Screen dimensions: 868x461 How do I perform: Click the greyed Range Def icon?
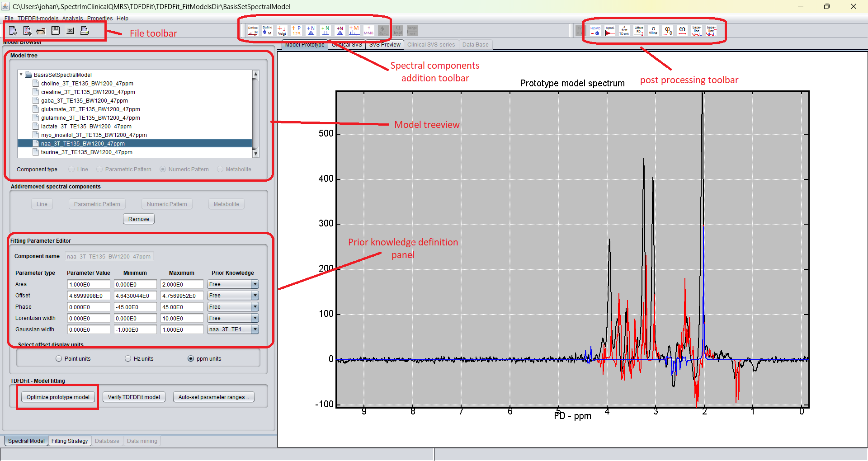(x=412, y=31)
